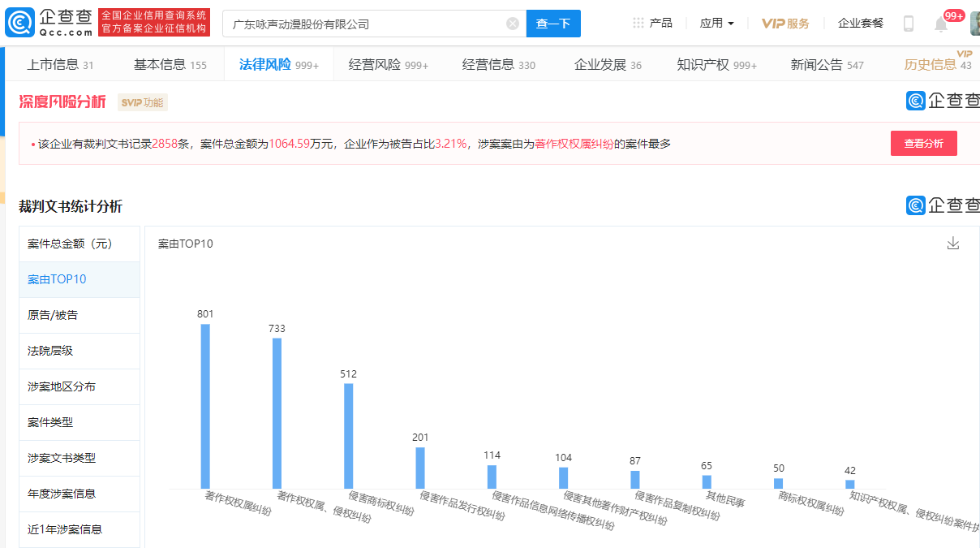
Task: Open 新闻公告 tab
Action: coord(827,65)
